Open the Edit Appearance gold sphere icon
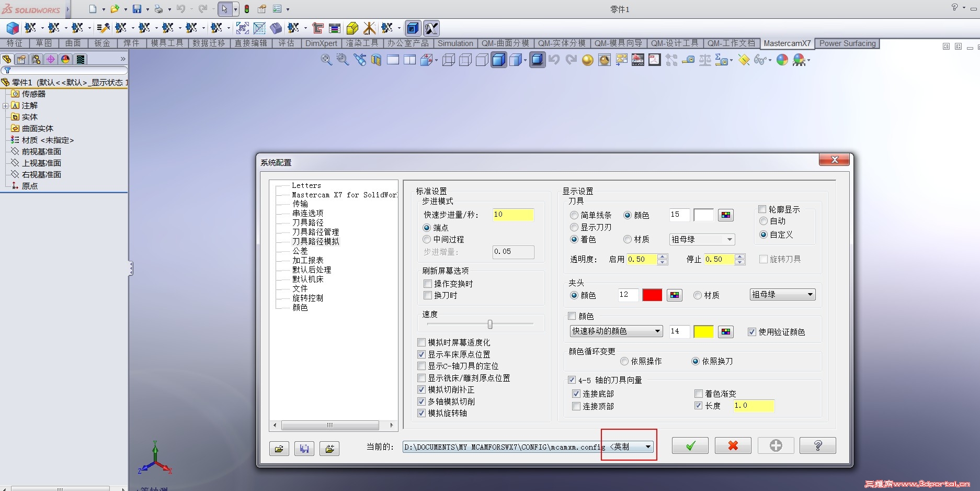This screenshot has height=491, width=980. point(587,60)
